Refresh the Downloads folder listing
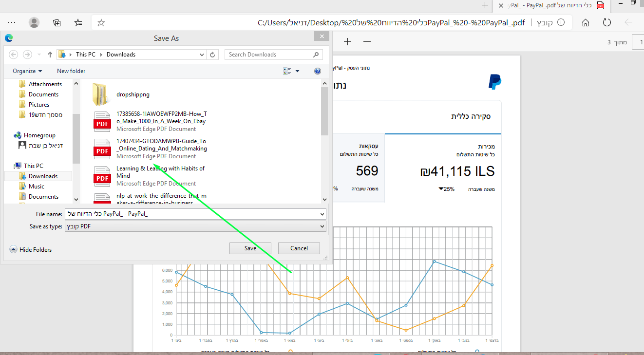Screen dimensions: 644x355 [213, 55]
